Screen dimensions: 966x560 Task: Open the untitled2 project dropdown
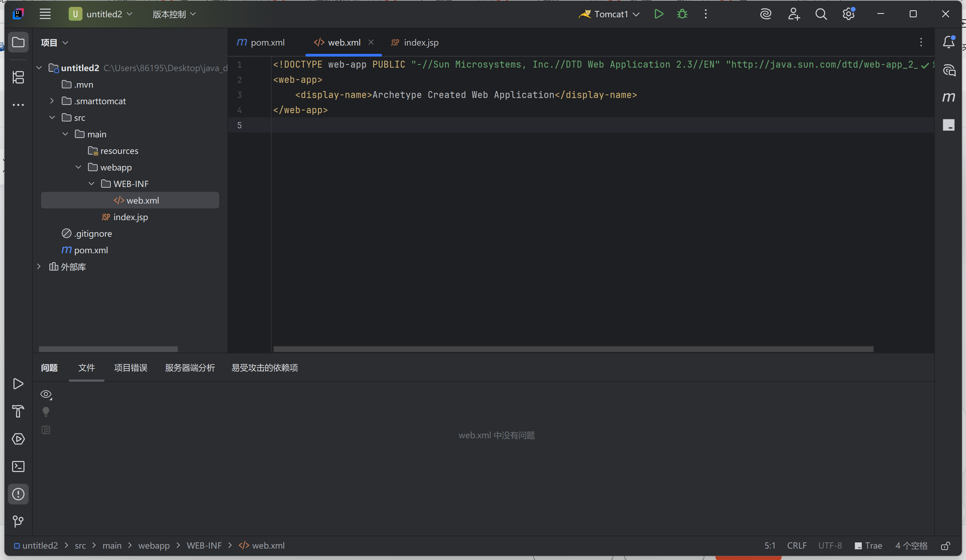click(101, 14)
